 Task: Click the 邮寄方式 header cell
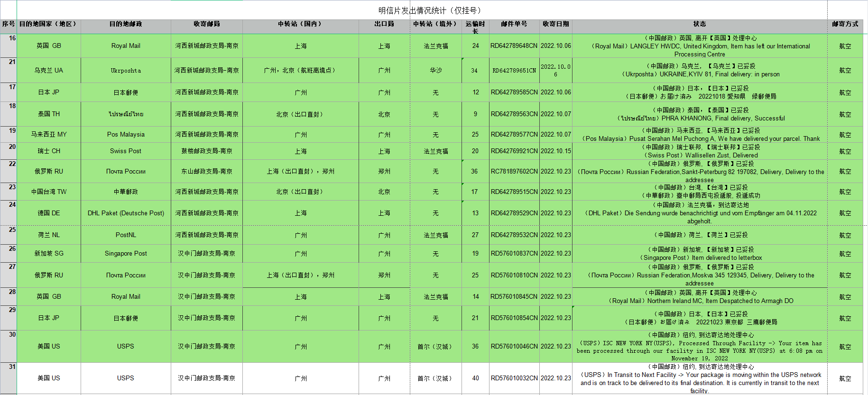pyautogui.click(x=845, y=24)
